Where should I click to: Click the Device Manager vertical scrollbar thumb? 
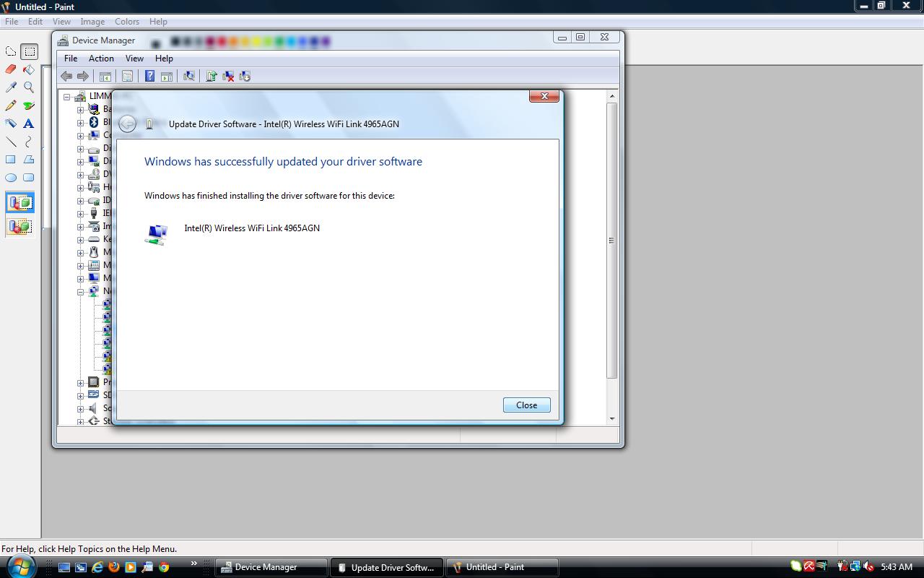click(612, 241)
